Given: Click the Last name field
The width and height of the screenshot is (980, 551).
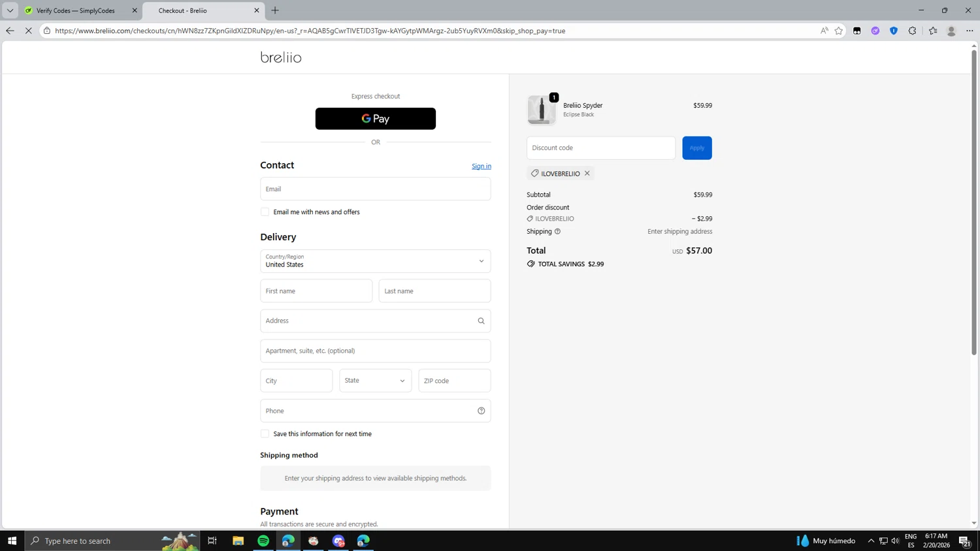Looking at the screenshot, I should (435, 291).
